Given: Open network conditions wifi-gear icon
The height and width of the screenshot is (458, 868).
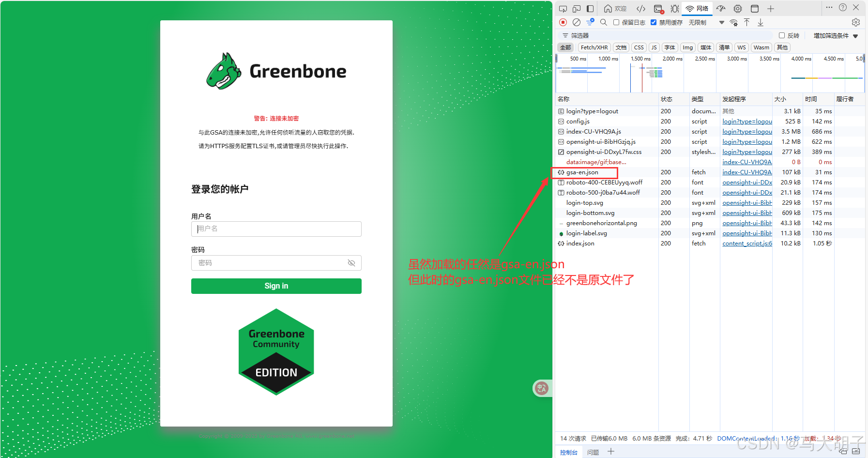Looking at the screenshot, I should coord(734,22).
